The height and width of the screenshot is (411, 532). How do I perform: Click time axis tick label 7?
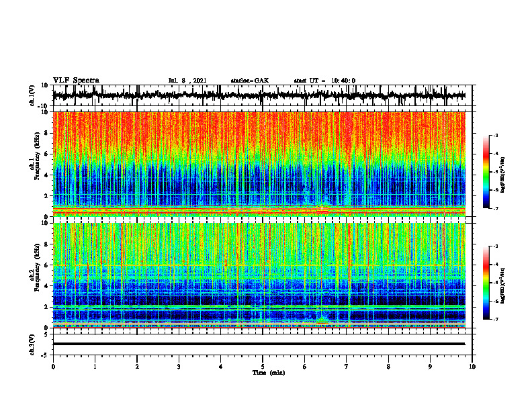(347, 367)
